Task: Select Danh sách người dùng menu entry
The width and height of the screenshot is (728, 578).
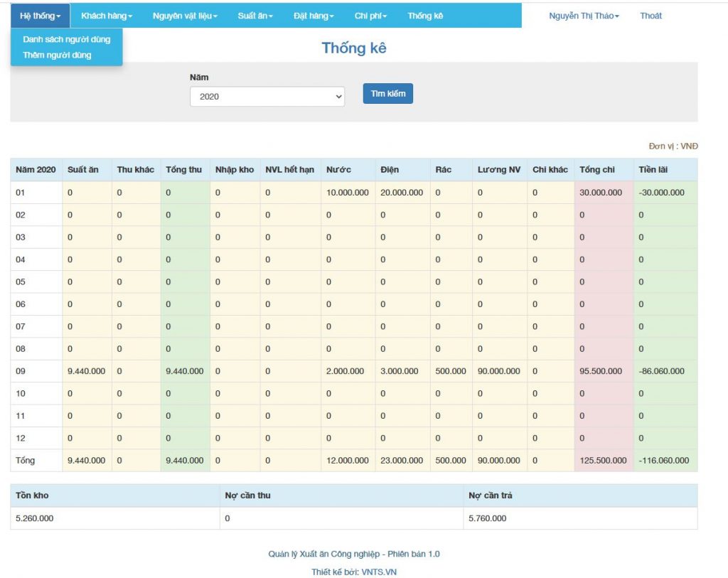Action: [66, 40]
